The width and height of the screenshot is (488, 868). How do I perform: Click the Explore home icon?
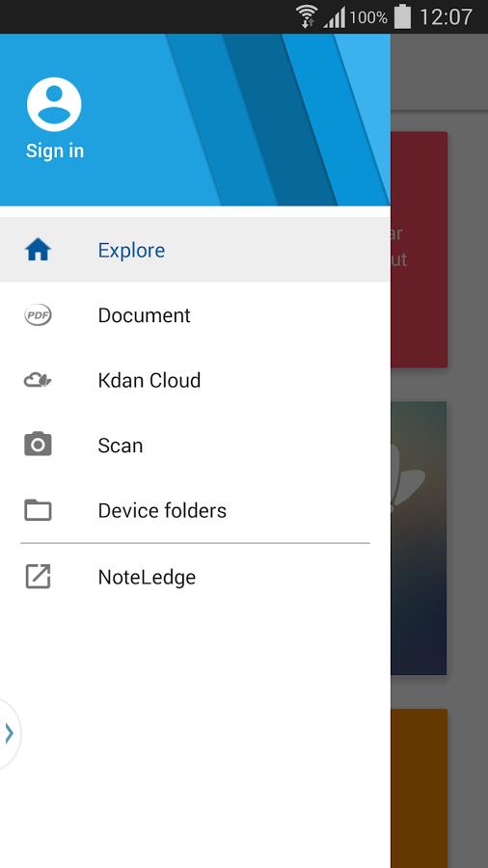[39, 250]
